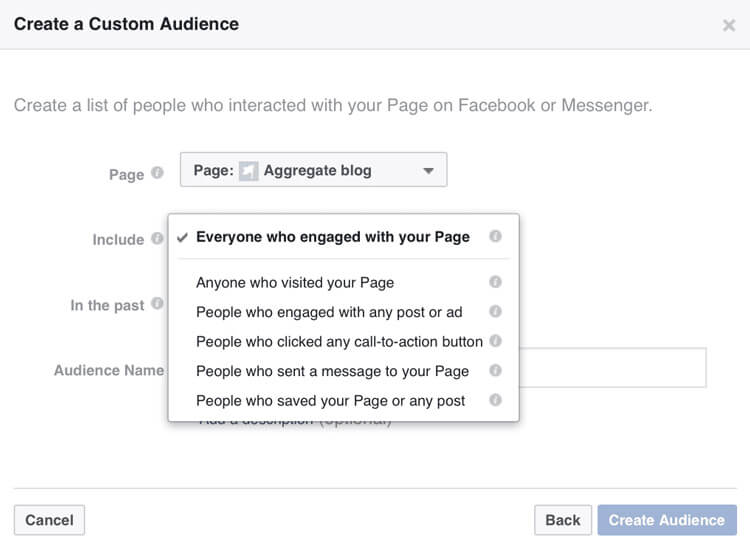Info icon for clicked call-to-action button option
The image size is (750, 547).
[x=496, y=341]
